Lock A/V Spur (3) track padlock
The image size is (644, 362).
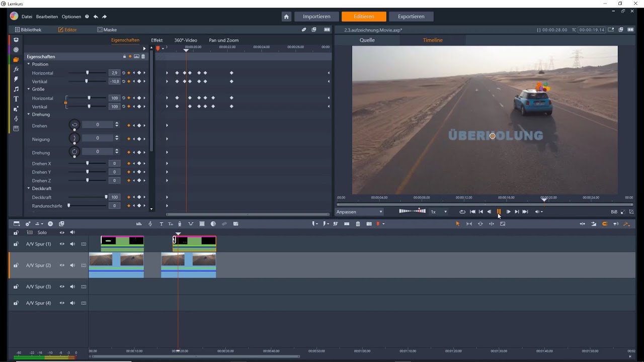[x=16, y=287]
